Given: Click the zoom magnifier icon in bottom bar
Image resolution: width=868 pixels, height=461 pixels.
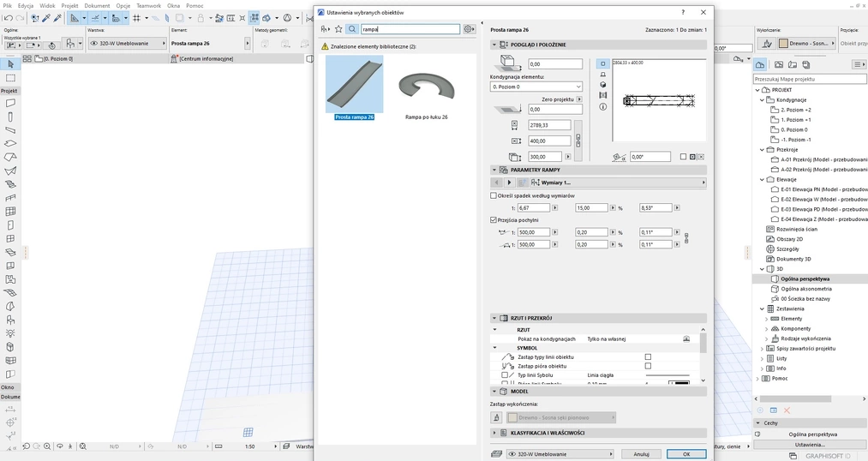Looking at the screenshot, I should pyautogui.click(x=47, y=446).
